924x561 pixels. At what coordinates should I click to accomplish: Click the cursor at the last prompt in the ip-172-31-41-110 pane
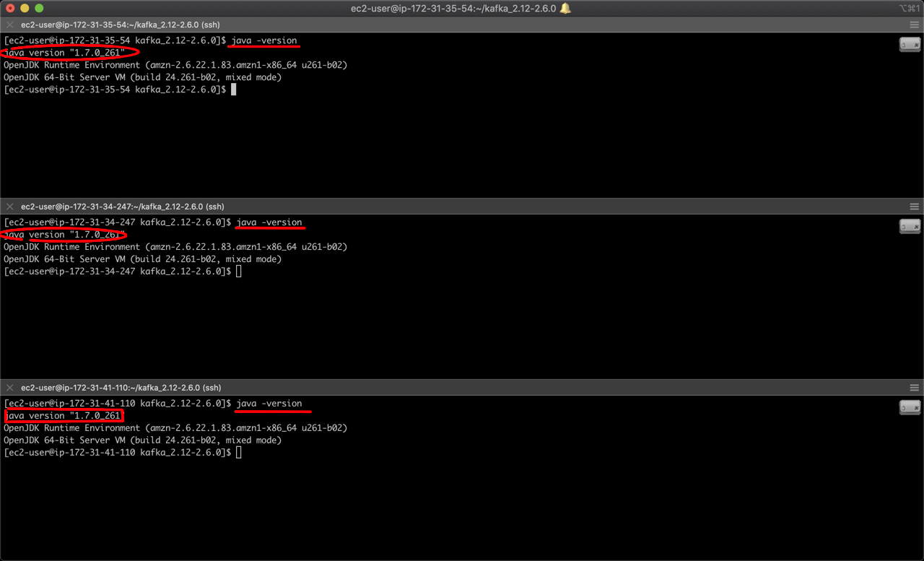tap(238, 453)
